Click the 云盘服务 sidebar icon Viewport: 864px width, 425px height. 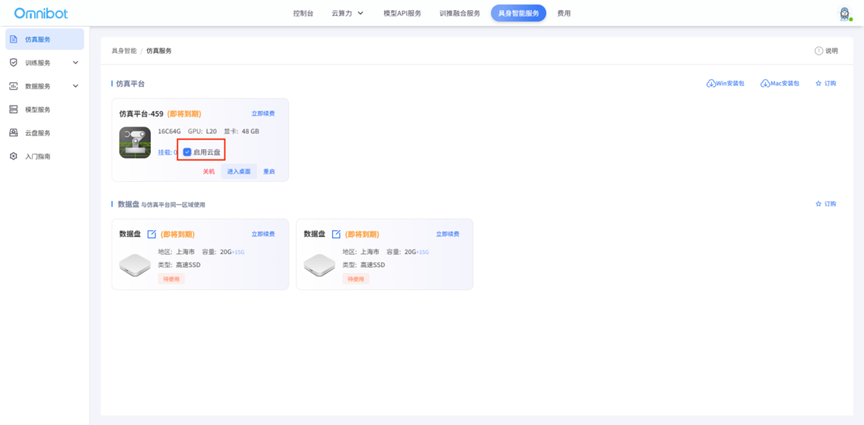(x=14, y=133)
